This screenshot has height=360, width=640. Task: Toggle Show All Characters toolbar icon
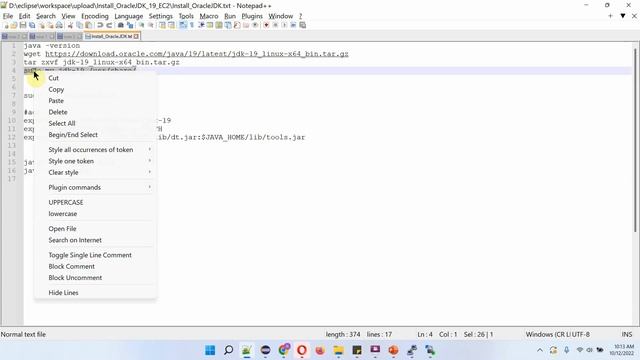coord(191,25)
